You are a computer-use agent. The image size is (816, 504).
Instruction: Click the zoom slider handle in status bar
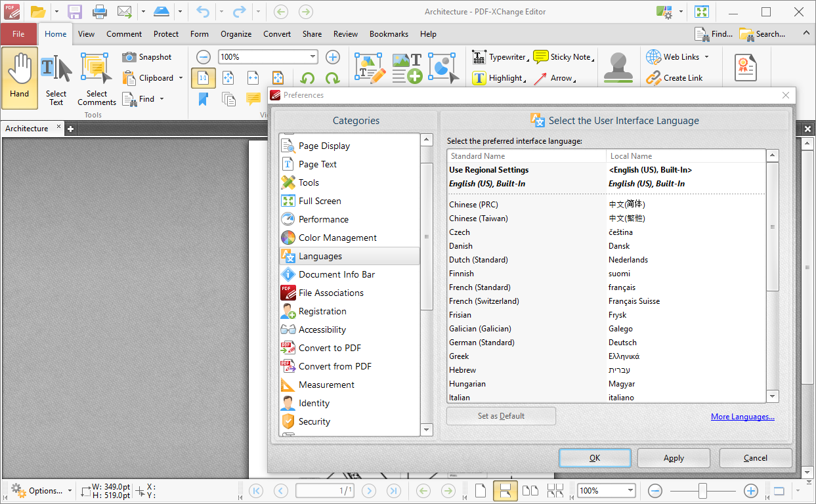702,490
